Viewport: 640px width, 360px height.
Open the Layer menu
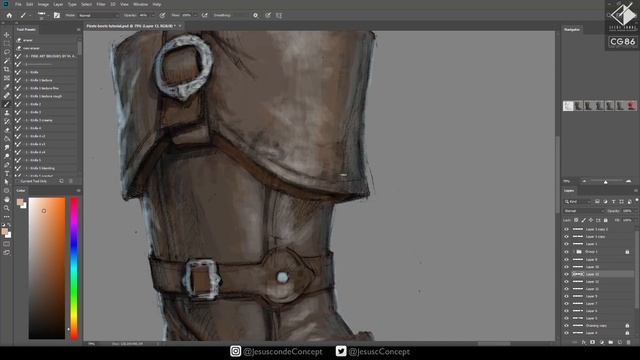58,4
